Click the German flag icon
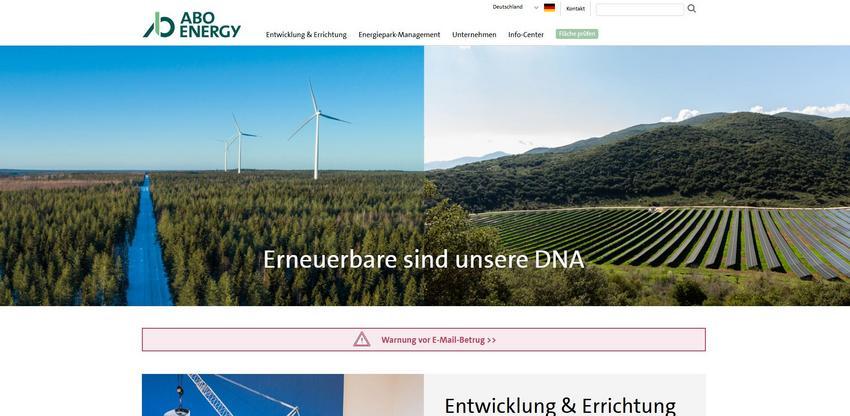850x416 pixels. tap(549, 8)
